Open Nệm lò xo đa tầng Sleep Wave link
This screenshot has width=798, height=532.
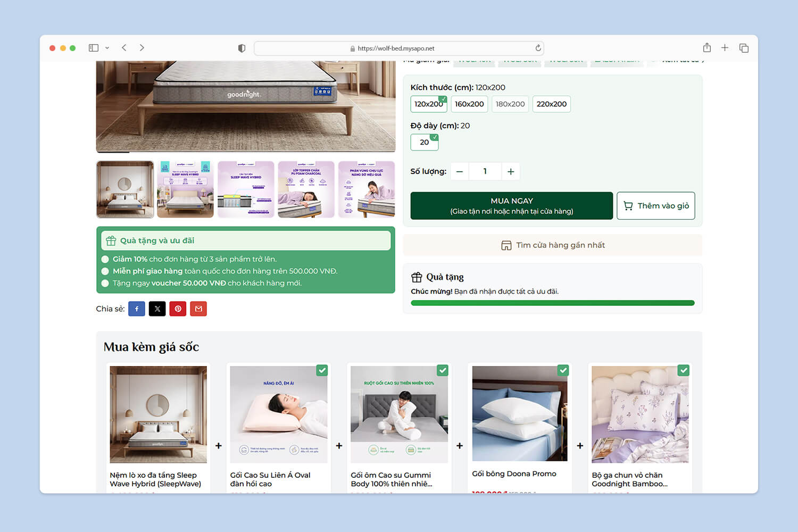pos(155,479)
